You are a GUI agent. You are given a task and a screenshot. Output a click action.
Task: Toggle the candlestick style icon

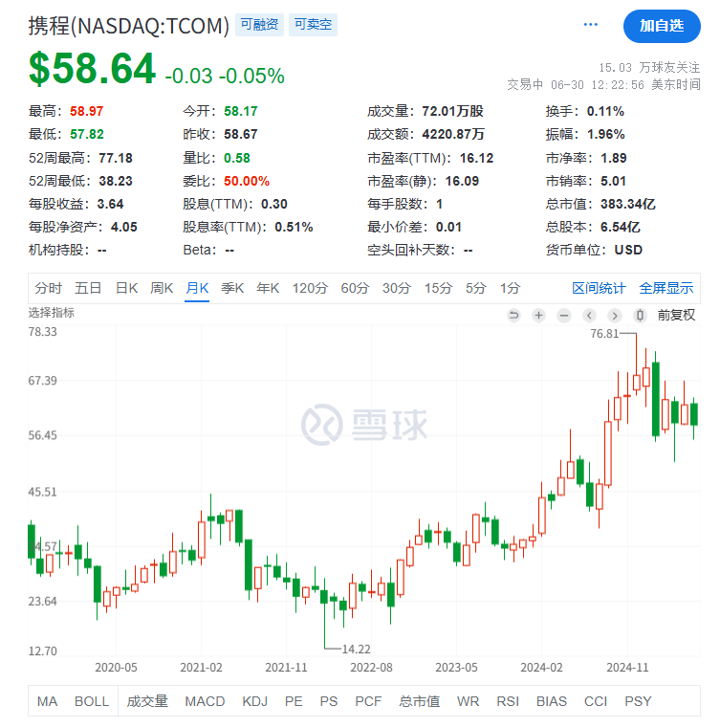640,316
